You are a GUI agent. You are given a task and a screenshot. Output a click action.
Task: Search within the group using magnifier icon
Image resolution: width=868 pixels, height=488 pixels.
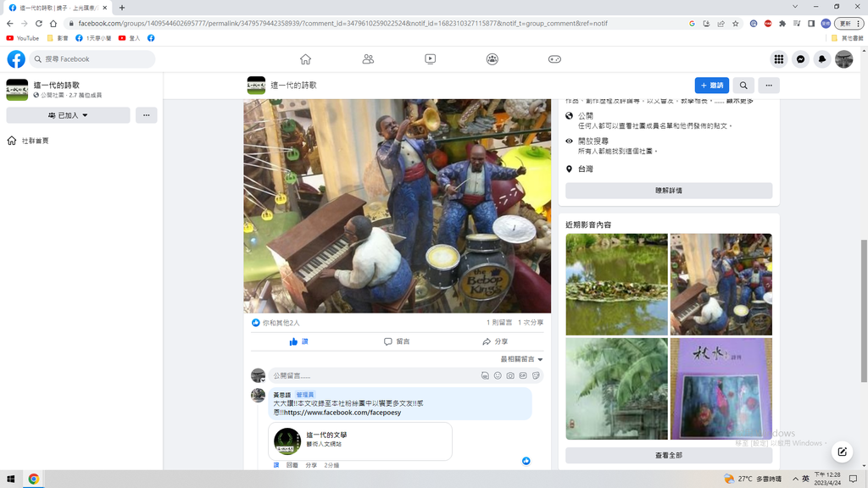743,86
